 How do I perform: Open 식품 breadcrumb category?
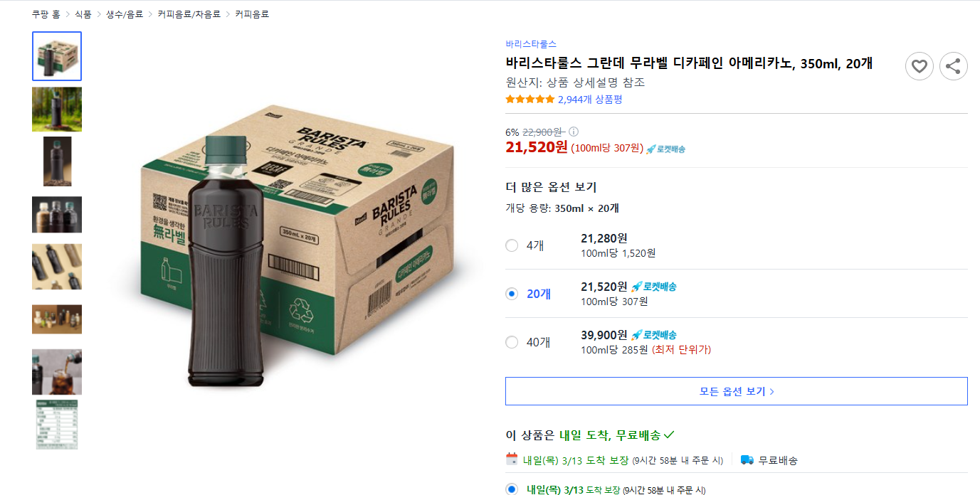point(83,14)
